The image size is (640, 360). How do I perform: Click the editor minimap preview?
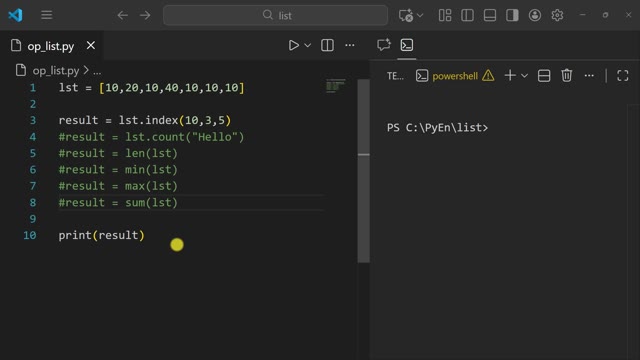click(336, 86)
